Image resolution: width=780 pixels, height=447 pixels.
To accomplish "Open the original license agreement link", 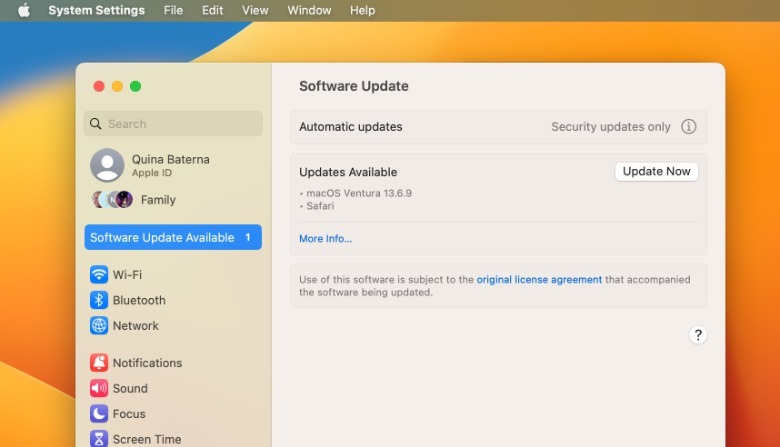I will point(539,279).
